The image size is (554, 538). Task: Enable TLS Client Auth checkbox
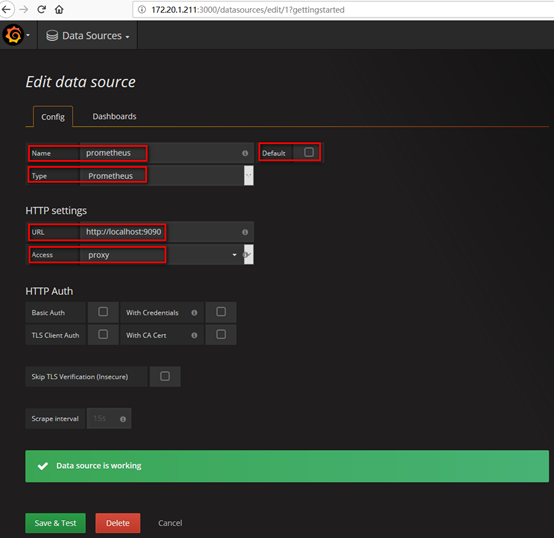[x=103, y=334]
